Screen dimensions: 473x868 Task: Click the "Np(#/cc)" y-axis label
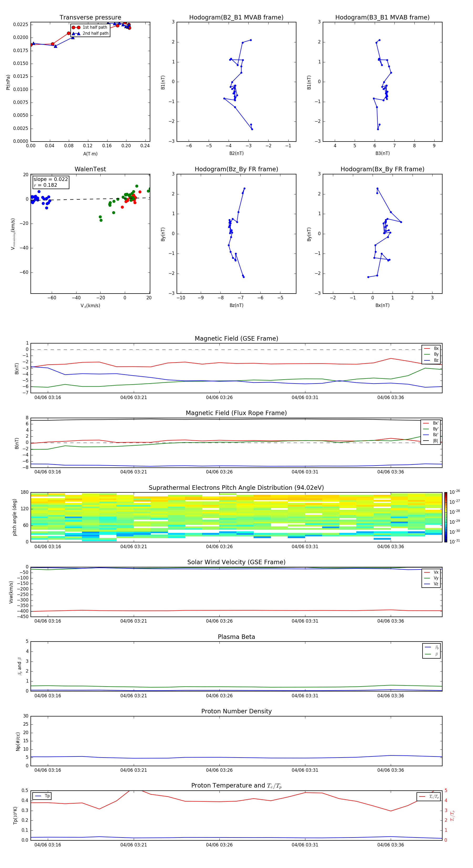point(18,741)
